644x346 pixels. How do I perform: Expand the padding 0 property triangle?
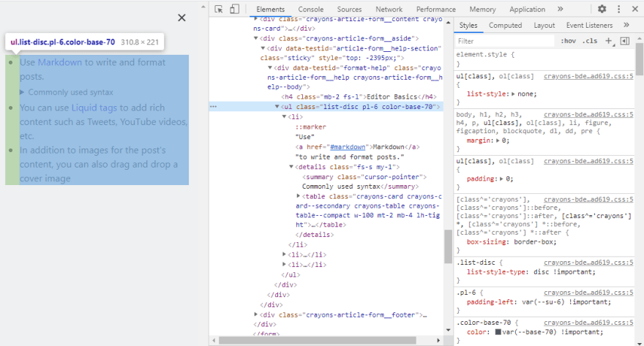click(x=501, y=179)
